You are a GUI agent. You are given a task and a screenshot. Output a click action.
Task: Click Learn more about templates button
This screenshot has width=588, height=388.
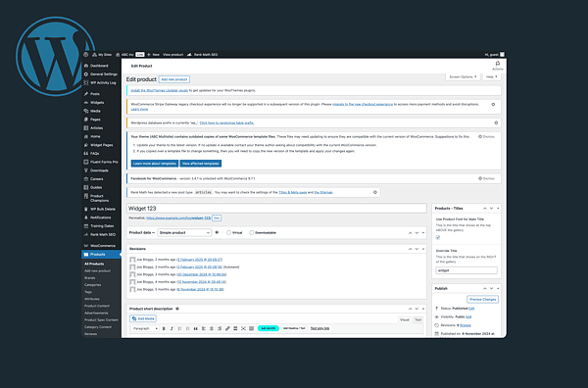point(155,164)
